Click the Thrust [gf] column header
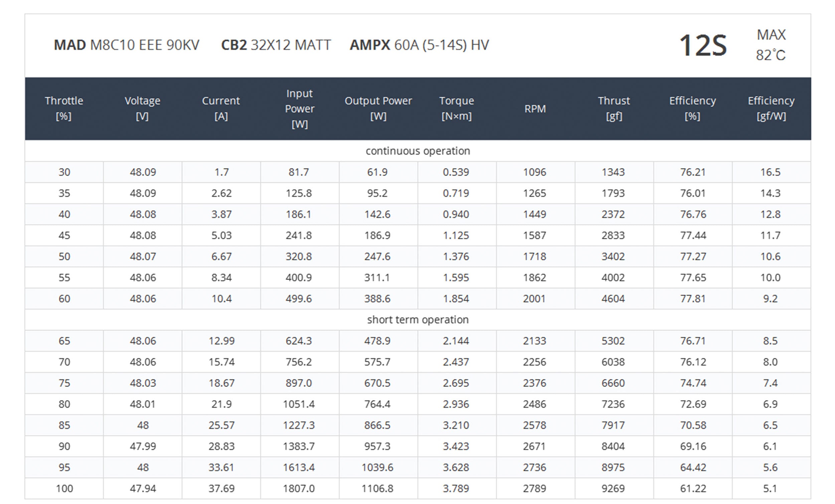835x504 pixels. pos(614,108)
